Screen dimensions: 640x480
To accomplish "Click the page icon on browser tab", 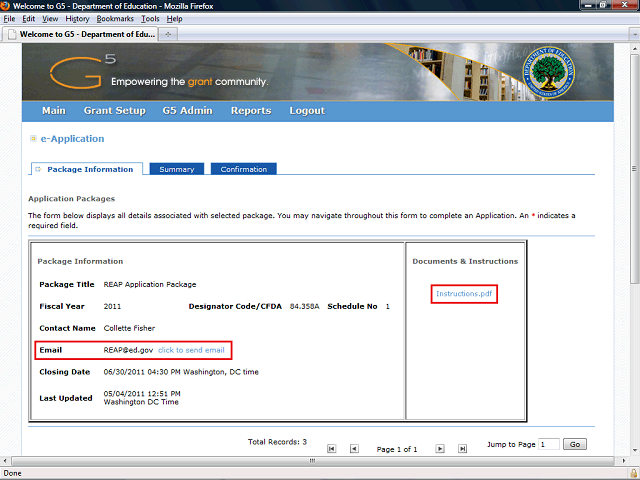I will [13, 34].
